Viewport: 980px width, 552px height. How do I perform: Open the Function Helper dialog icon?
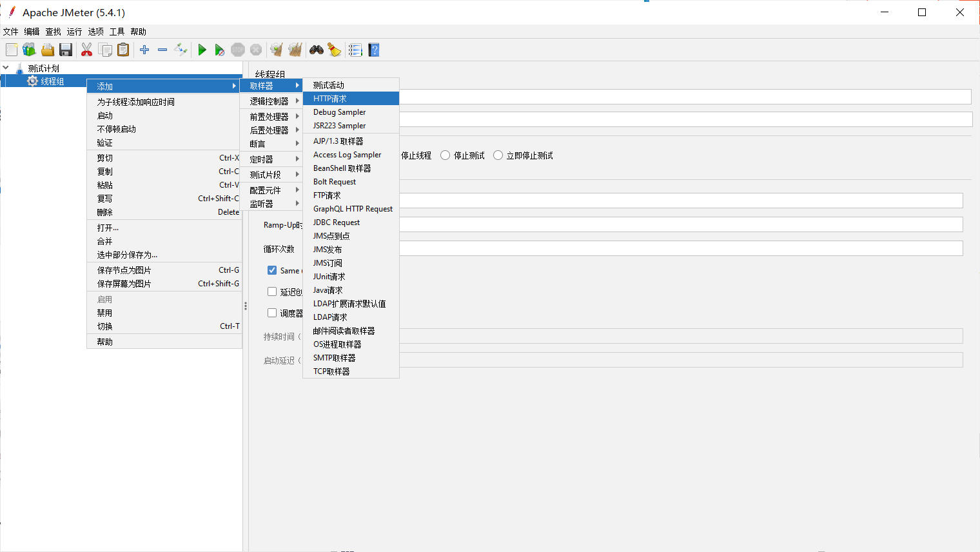click(355, 50)
